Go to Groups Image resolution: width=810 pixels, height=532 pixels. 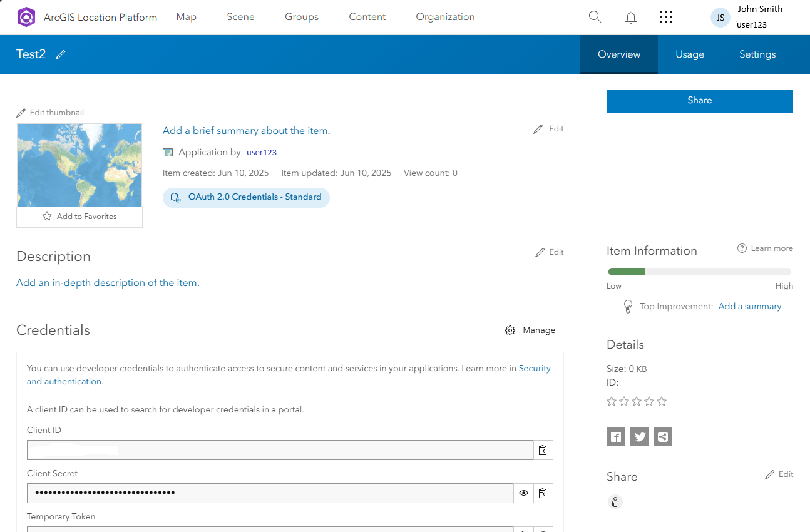(302, 17)
